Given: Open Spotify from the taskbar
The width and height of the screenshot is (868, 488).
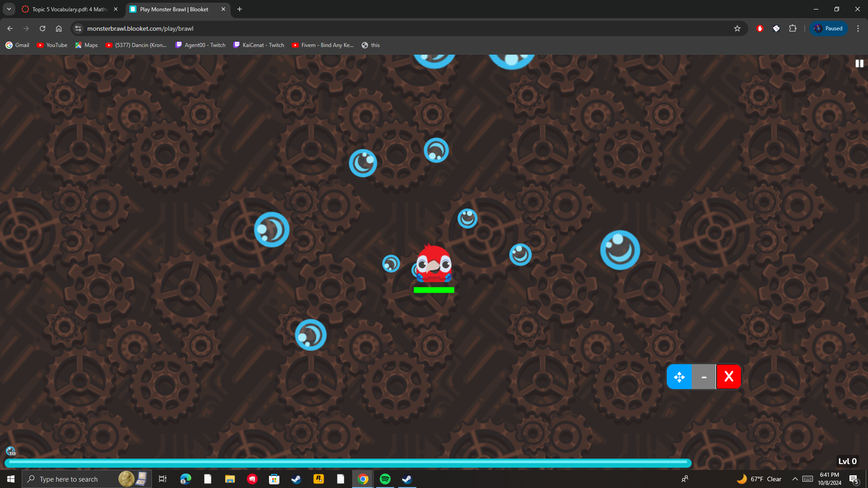Looking at the screenshot, I should pos(385,479).
